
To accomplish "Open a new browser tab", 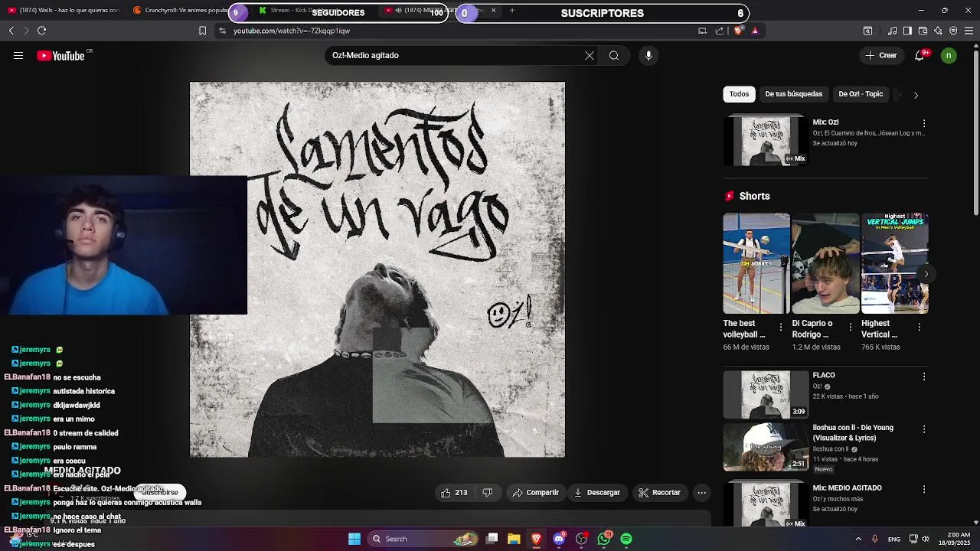I will (512, 11).
